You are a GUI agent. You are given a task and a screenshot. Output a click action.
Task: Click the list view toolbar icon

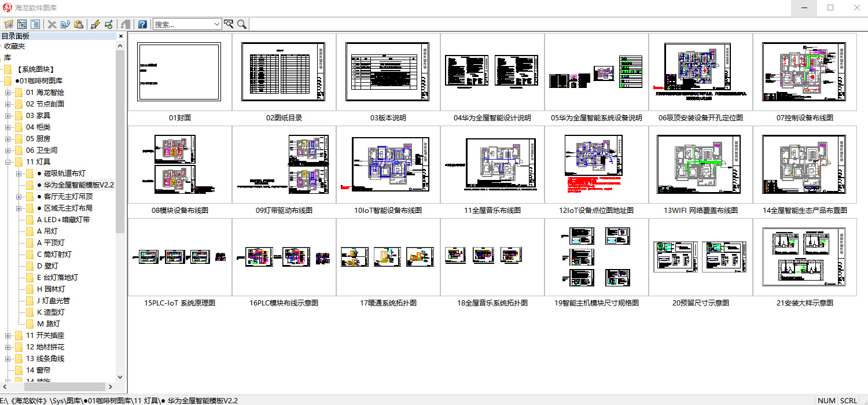pyautogui.click(x=35, y=24)
